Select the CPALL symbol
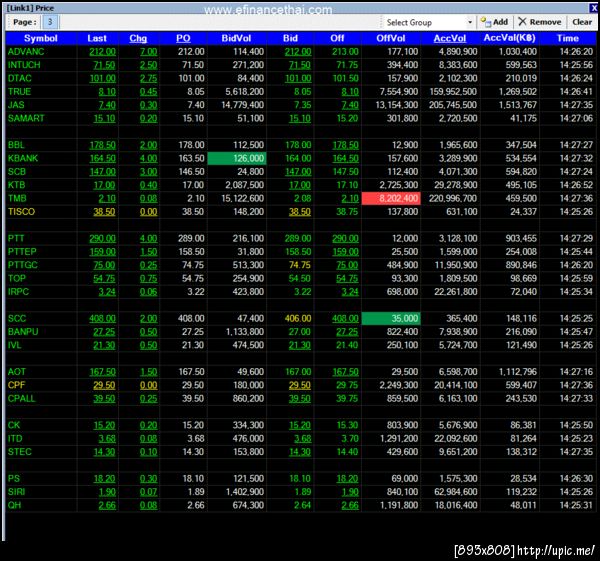 pos(21,399)
